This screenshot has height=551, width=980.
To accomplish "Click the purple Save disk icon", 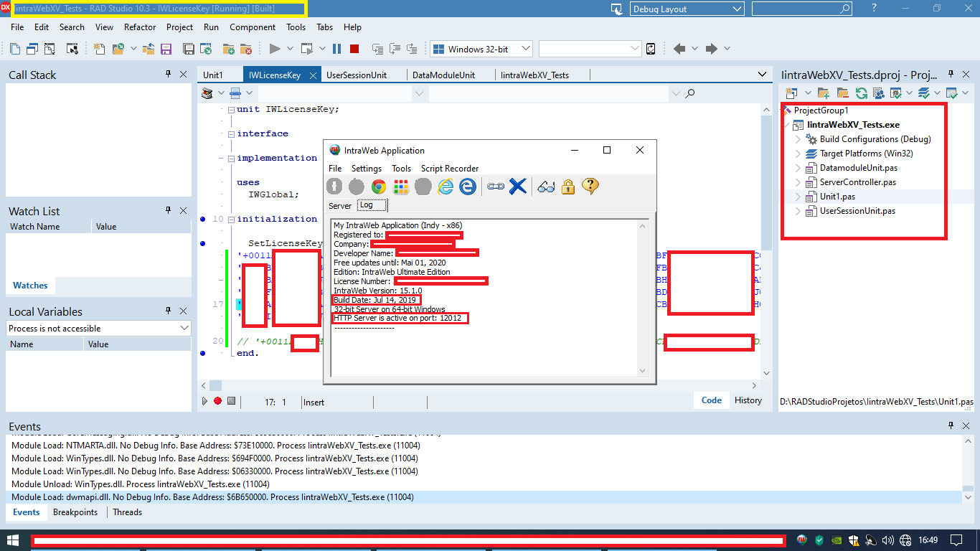I will (166, 49).
